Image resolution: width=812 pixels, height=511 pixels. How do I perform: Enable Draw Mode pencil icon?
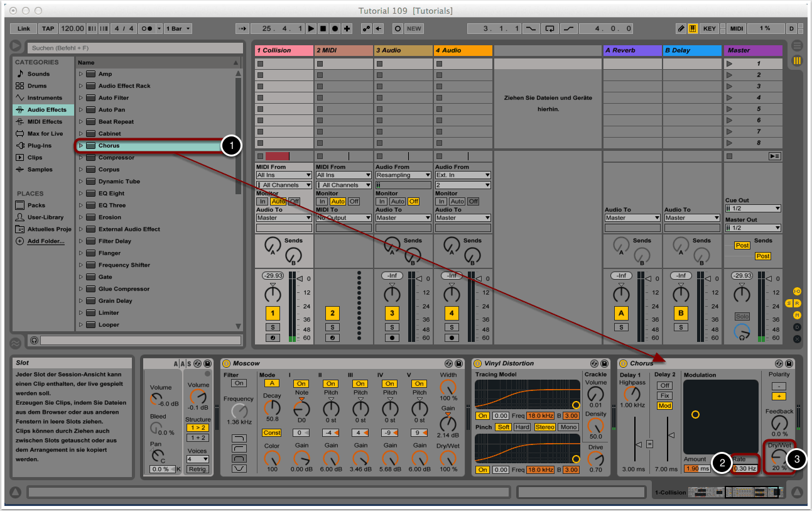pyautogui.click(x=681, y=29)
